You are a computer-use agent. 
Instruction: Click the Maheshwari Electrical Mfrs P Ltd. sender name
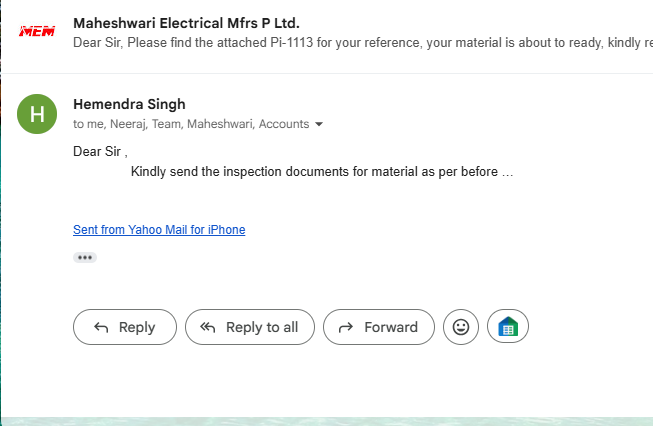[186, 23]
